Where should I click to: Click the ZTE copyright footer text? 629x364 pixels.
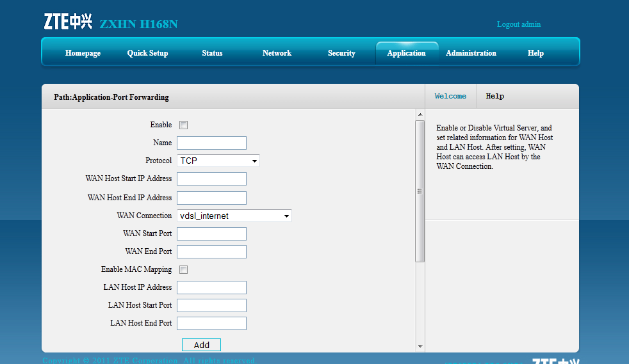(x=149, y=360)
